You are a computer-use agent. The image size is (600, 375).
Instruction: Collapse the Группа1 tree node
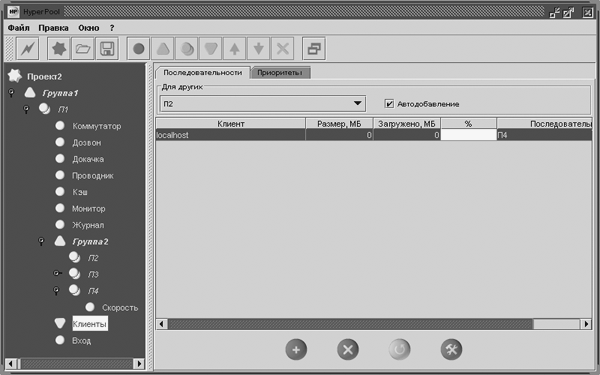(x=12, y=93)
